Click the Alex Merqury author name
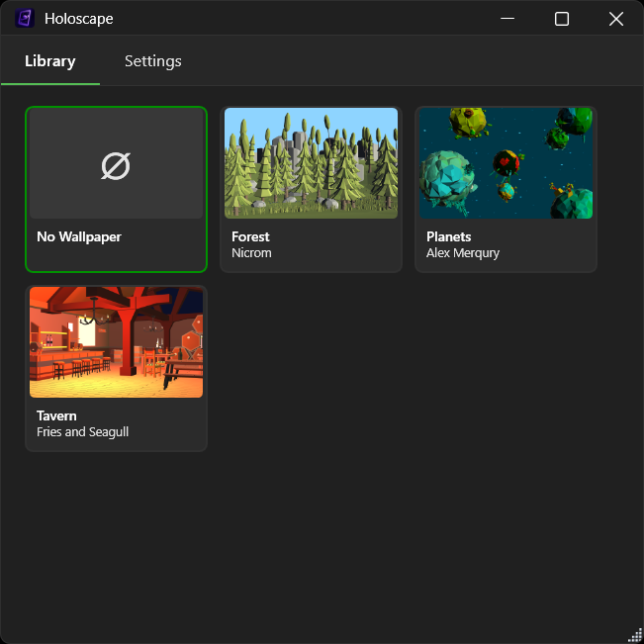The width and height of the screenshot is (644, 644). (x=462, y=253)
